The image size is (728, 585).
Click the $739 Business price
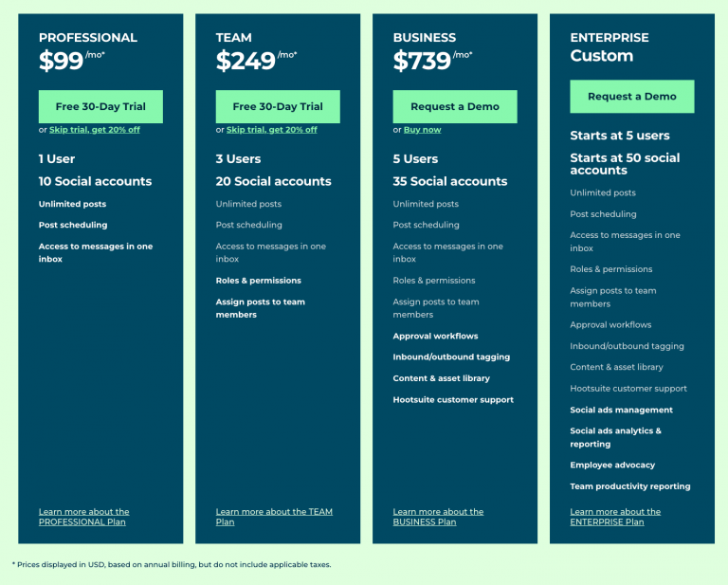422,62
